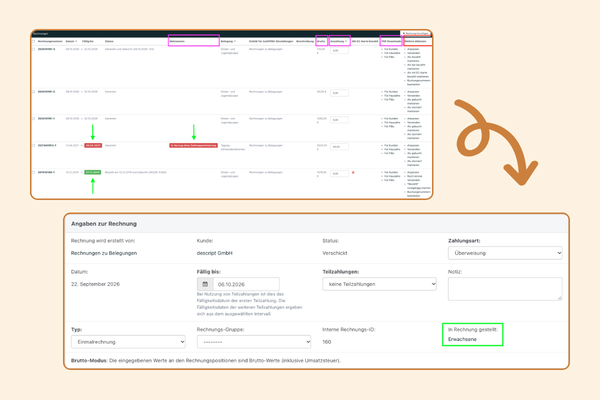Click the sort arrow next to Anzahlung header
The image size is (600, 400).
[x=346, y=41]
